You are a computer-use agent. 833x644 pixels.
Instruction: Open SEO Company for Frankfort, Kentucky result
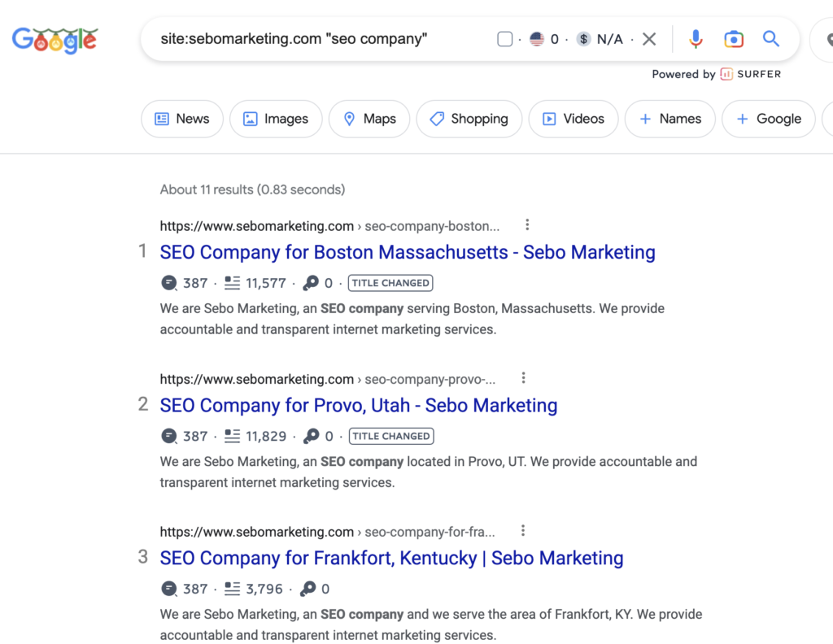[x=391, y=559]
